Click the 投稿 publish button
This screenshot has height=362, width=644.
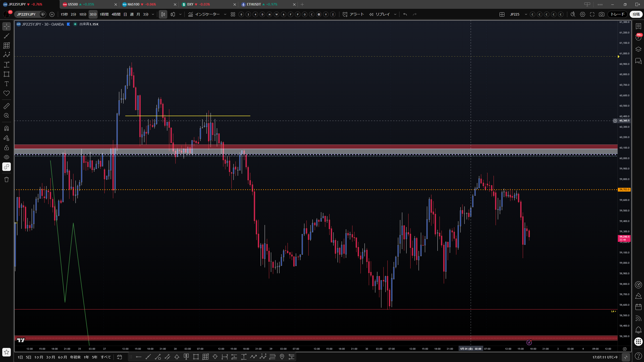click(x=636, y=14)
